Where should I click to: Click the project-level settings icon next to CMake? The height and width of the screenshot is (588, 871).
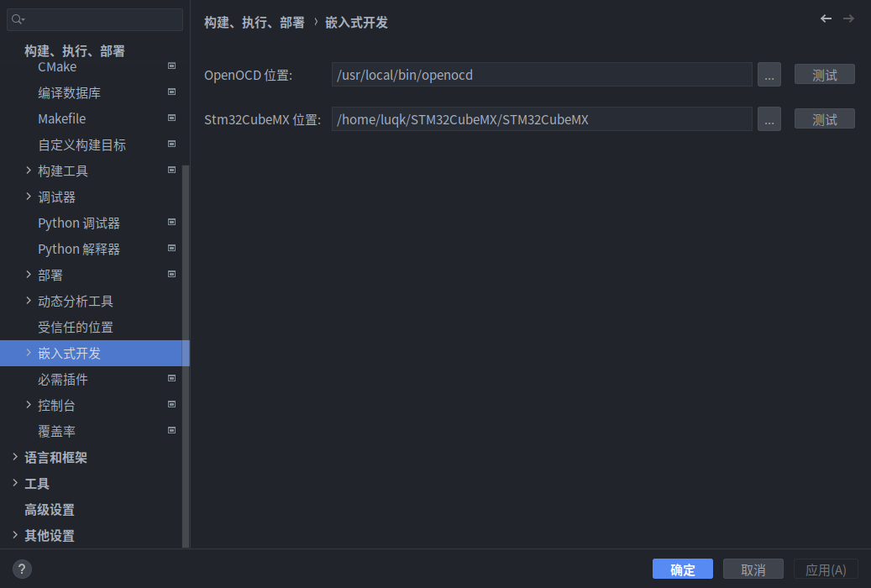[171, 66]
